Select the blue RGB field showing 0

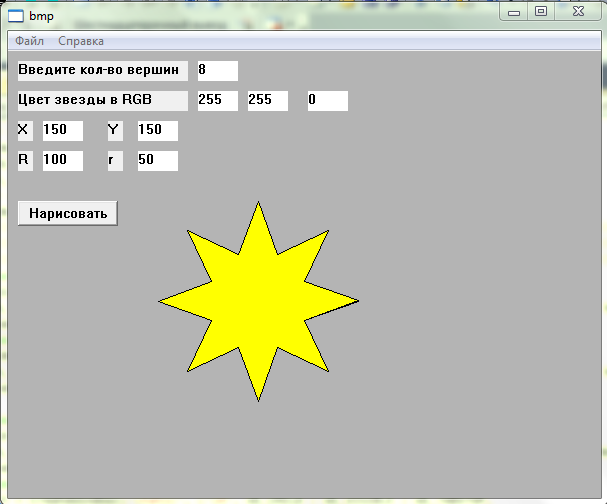click(x=328, y=101)
